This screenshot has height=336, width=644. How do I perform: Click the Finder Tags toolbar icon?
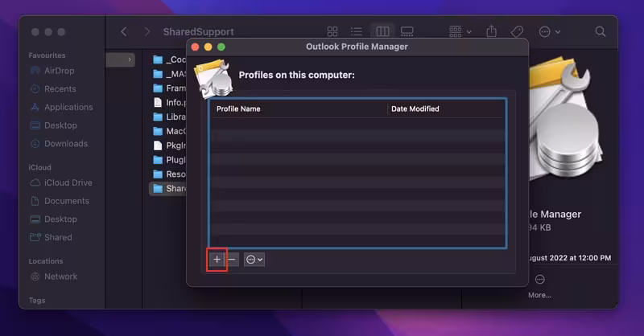click(517, 31)
